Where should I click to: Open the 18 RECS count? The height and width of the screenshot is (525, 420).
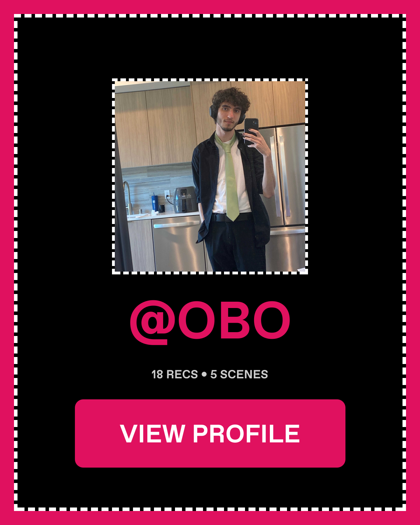pos(175,374)
